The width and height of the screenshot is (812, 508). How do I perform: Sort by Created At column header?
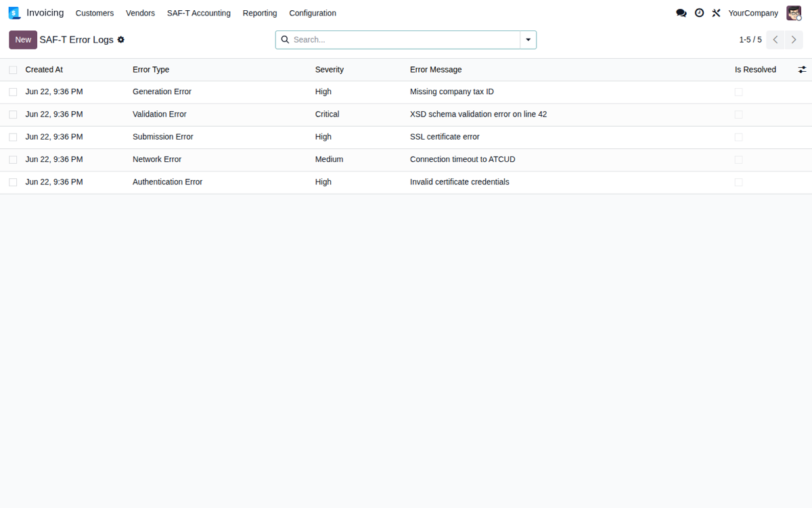point(44,70)
